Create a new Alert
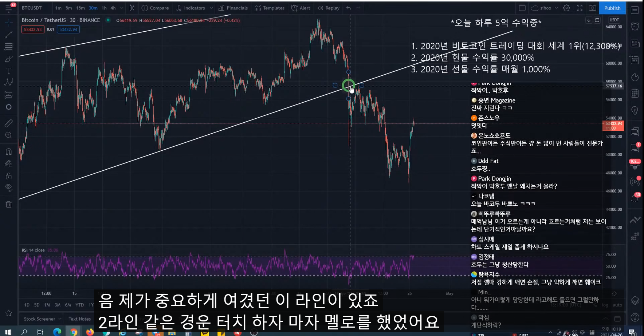Screen dimensions: 644x336 click(301, 8)
